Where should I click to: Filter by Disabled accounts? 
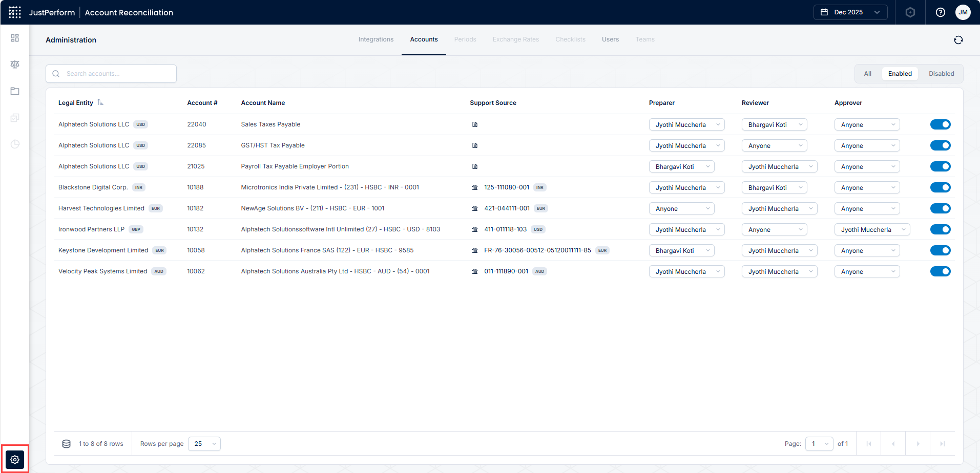pos(942,74)
